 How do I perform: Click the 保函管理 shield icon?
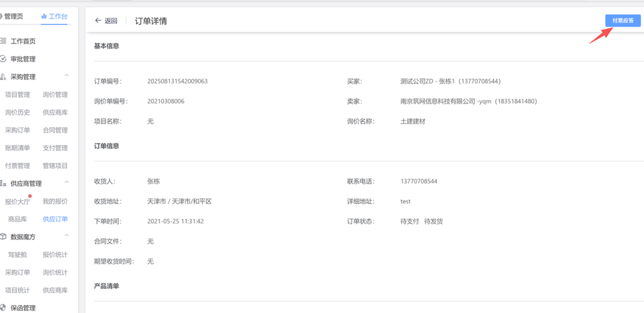click(x=3, y=308)
